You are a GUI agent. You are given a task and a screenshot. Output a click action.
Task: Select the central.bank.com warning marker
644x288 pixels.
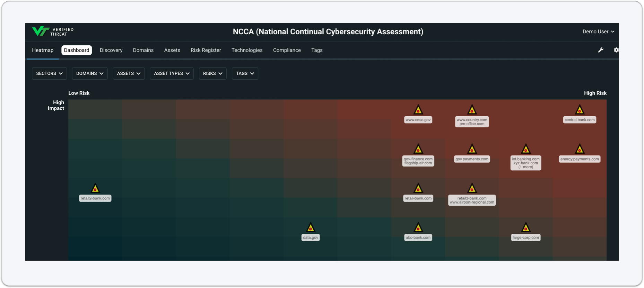click(x=580, y=110)
